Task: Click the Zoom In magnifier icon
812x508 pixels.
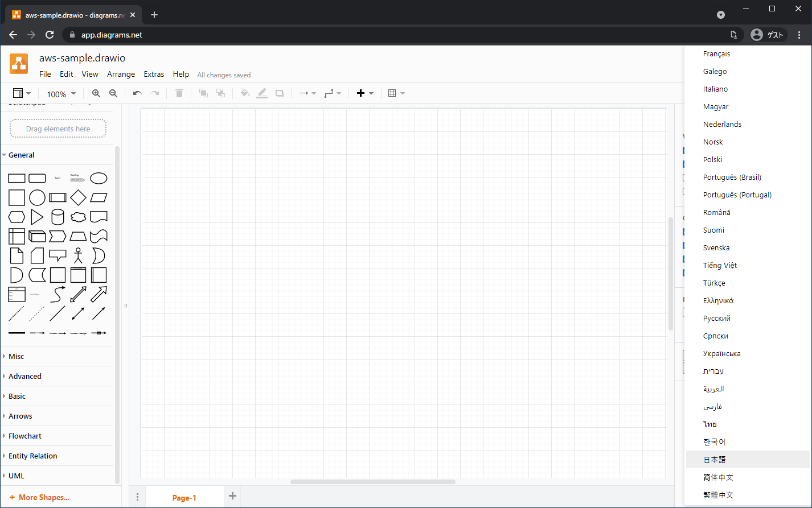Action: tap(96, 93)
